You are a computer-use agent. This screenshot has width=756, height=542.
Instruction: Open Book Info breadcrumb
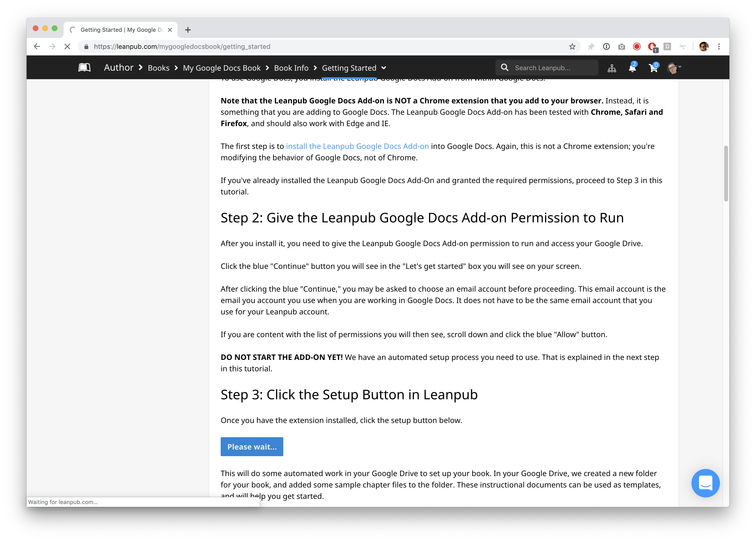coord(291,68)
